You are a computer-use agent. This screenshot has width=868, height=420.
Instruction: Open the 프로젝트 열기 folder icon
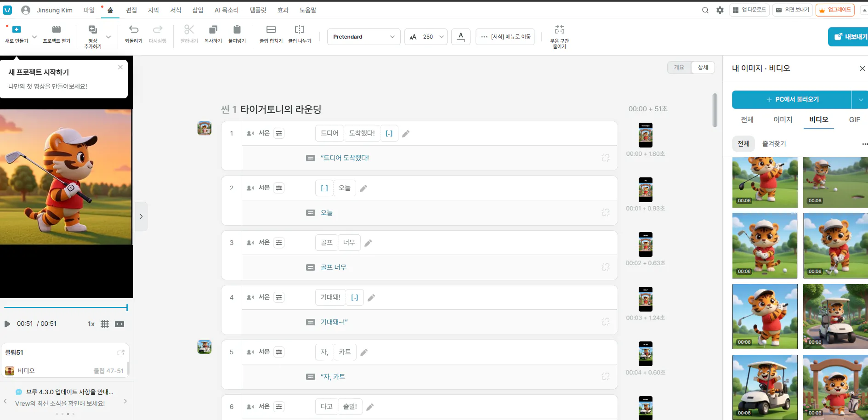pos(57,29)
